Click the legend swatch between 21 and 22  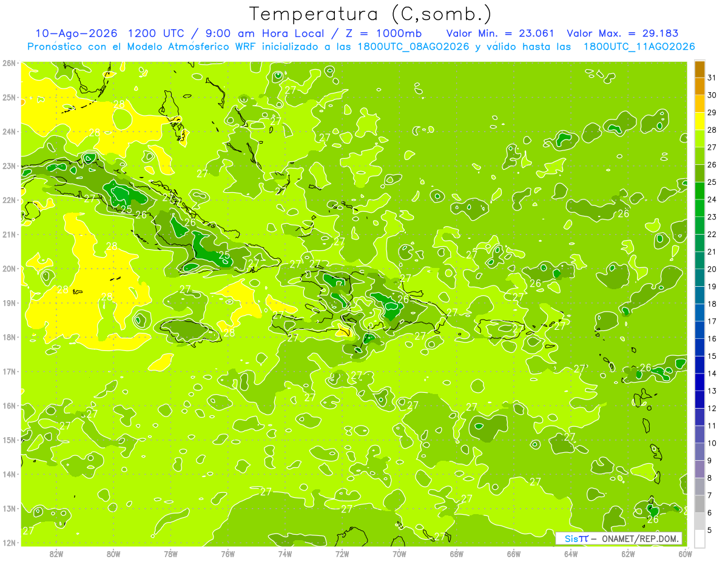(x=699, y=243)
